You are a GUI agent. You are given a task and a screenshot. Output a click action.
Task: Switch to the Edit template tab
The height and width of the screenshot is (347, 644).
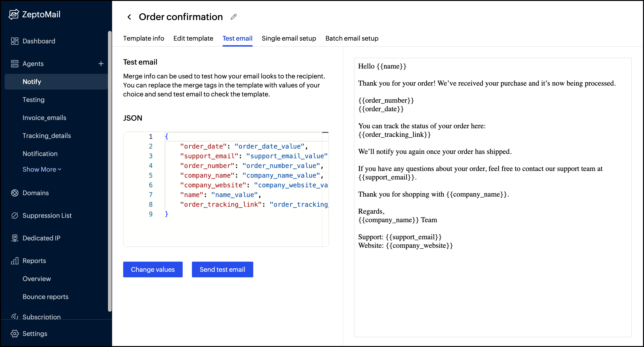[193, 38]
